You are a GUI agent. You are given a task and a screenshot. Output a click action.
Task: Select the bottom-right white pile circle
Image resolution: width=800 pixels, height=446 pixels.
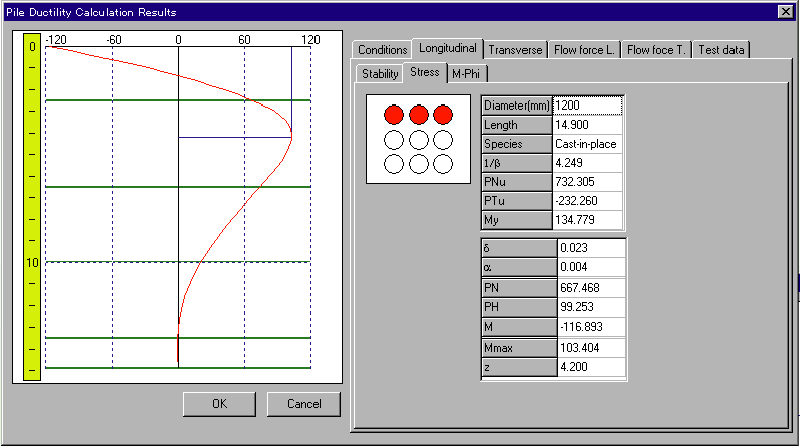(x=443, y=163)
